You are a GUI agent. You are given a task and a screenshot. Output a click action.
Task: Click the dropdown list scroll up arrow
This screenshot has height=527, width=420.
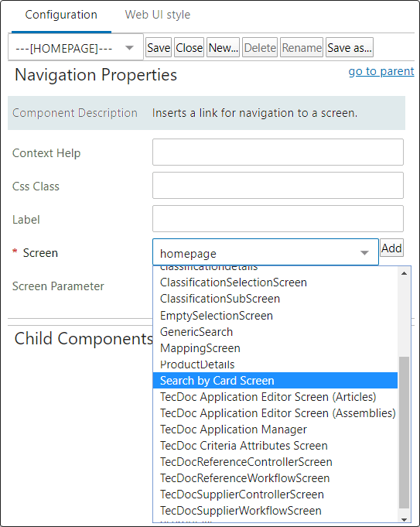click(x=405, y=273)
